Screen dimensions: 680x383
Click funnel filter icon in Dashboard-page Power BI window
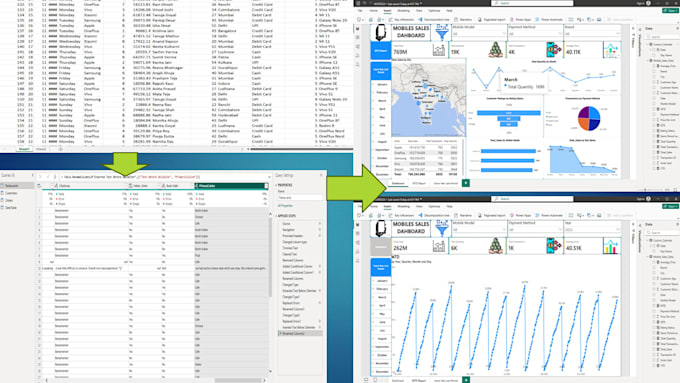coord(441,33)
